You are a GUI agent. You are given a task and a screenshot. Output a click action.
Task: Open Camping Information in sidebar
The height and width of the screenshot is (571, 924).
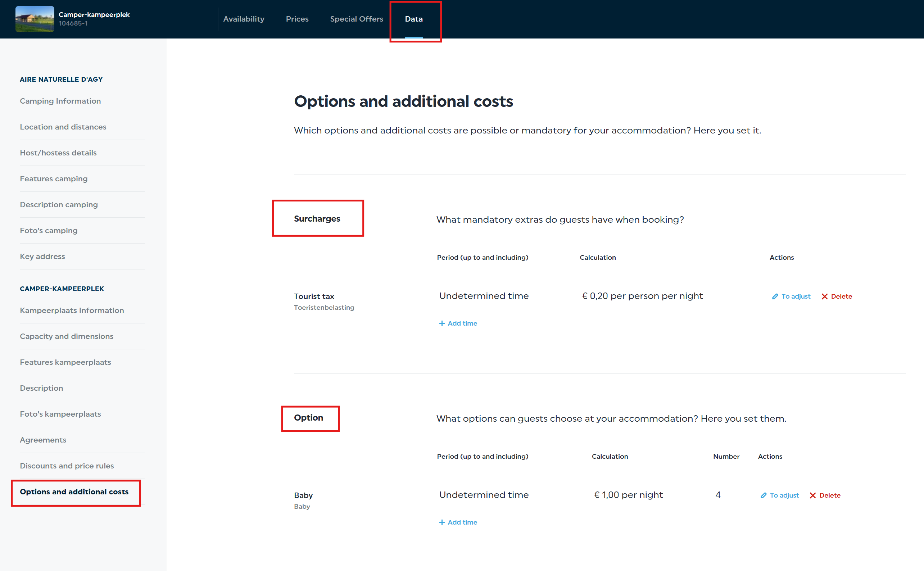[x=60, y=101]
